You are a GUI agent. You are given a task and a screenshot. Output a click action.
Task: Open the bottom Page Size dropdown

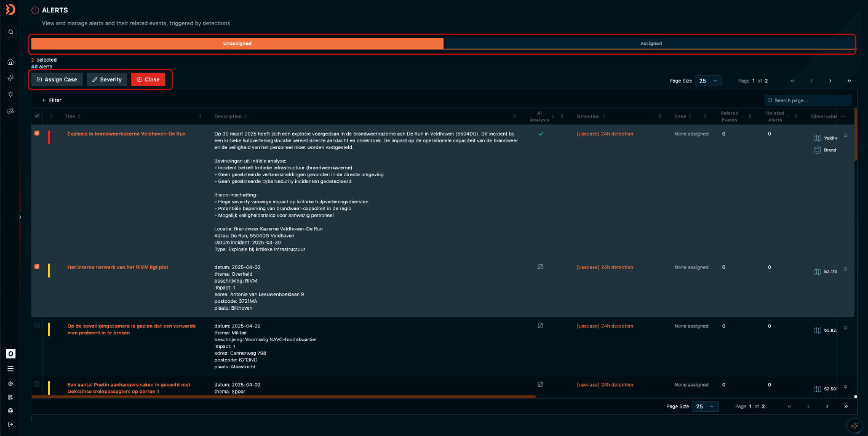pyautogui.click(x=705, y=406)
